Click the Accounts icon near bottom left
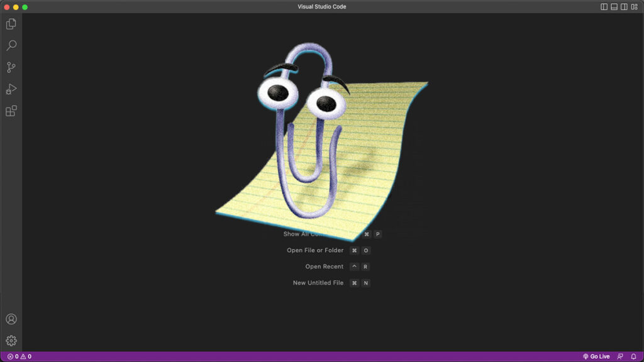This screenshot has height=362, width=644. [10, 319]
